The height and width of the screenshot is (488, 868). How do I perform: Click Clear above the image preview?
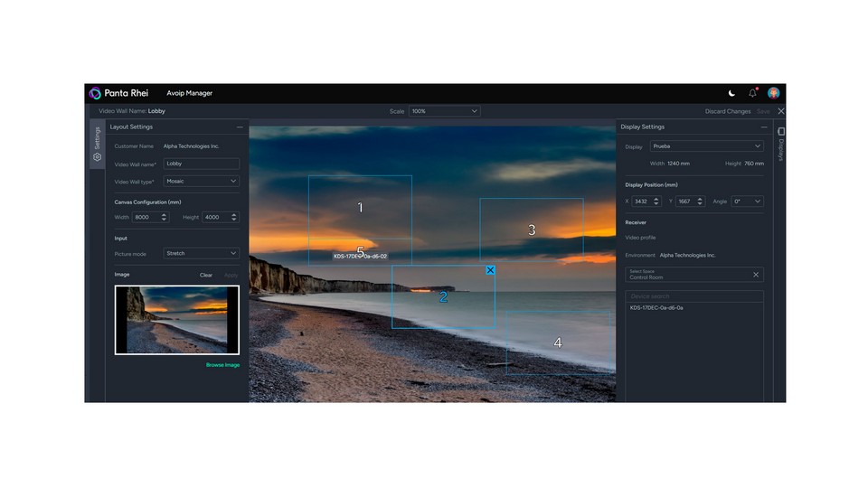coord(206,275)
